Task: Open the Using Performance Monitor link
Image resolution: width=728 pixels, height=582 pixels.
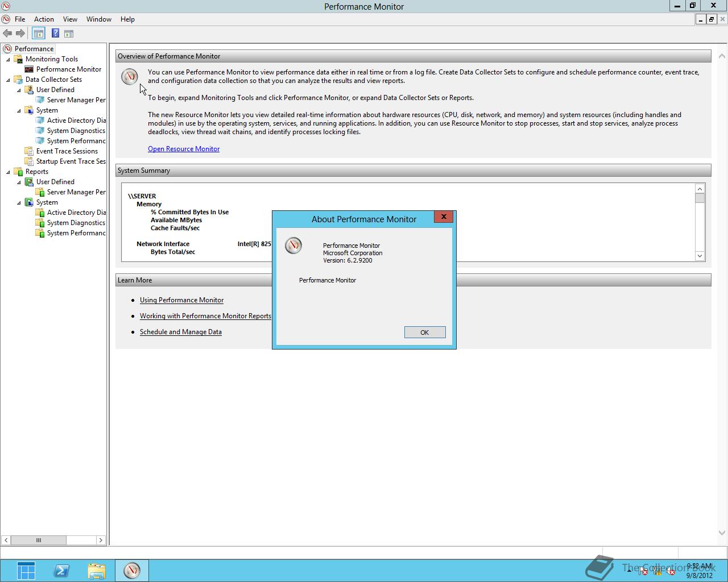Action: (x=181, y=300)
